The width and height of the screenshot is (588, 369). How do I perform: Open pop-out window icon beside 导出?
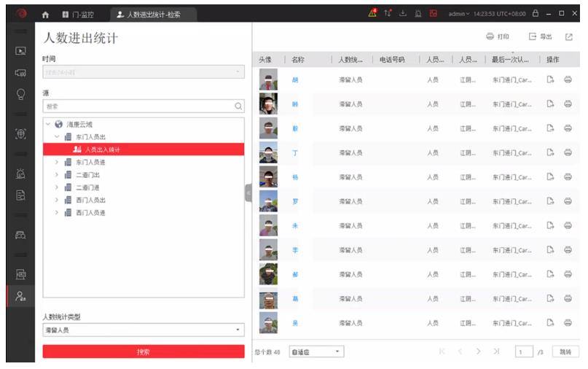[x=569, y=36]
